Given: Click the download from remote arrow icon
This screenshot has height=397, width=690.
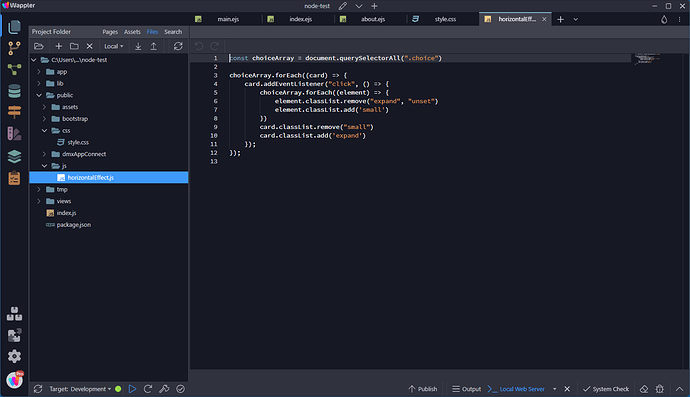Looking at the screenshot, I should coord(138,46).
